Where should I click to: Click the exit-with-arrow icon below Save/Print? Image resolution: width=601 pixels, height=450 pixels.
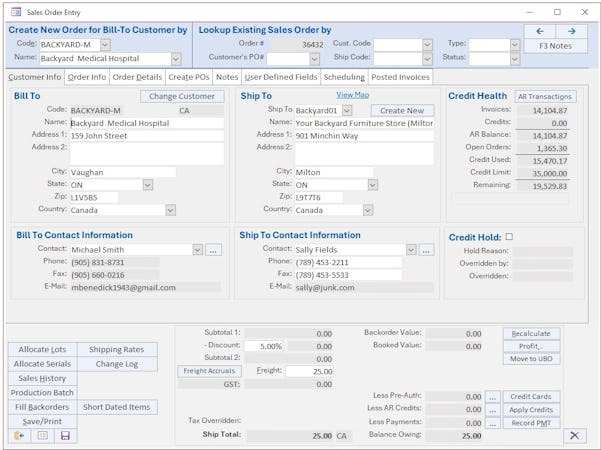click(19, 436)
